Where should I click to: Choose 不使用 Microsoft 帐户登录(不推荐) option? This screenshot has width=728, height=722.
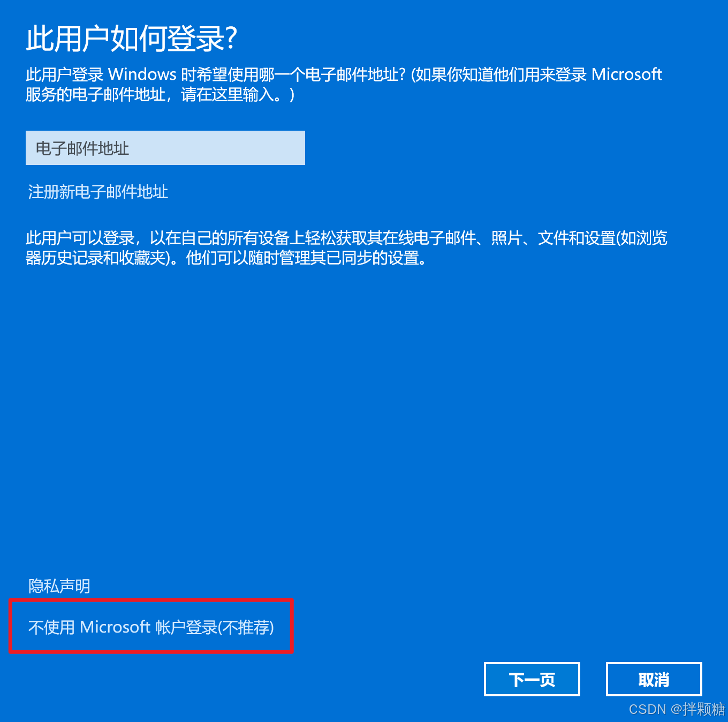tap(151, 627)
